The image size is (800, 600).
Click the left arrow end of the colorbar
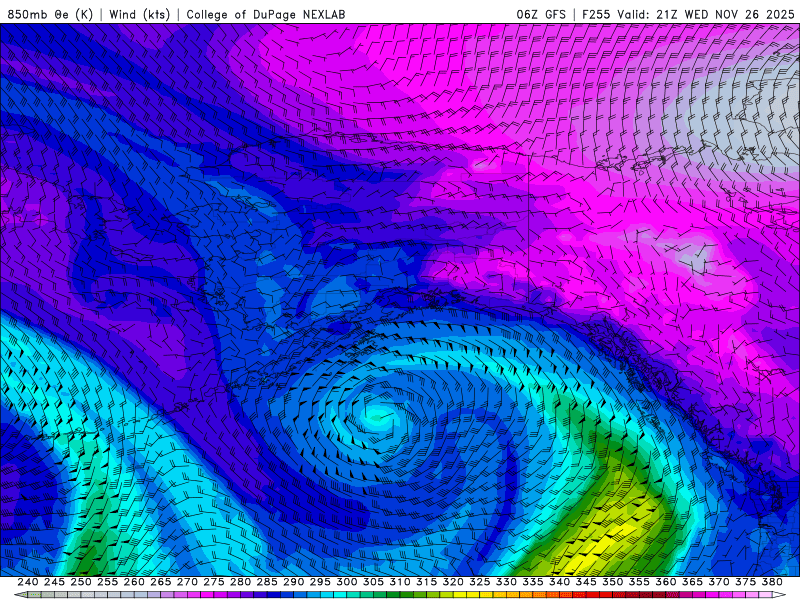pyautogui.click(x=21, y=594)
